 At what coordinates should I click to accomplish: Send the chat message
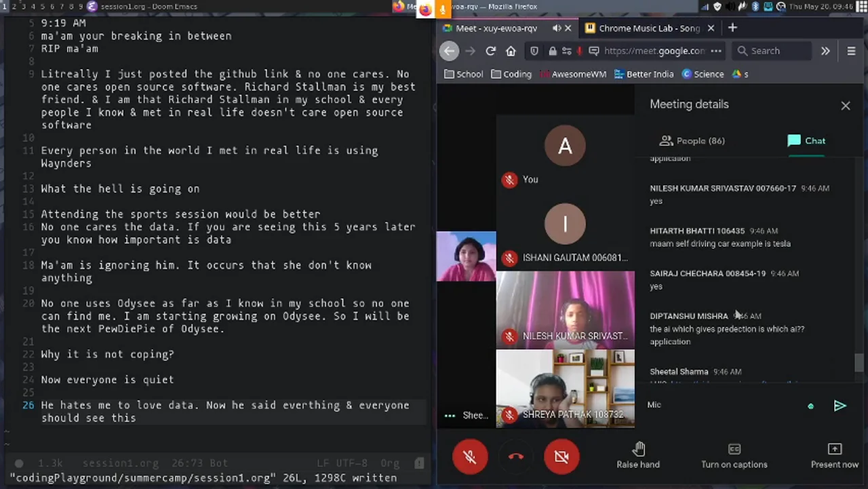840,406
